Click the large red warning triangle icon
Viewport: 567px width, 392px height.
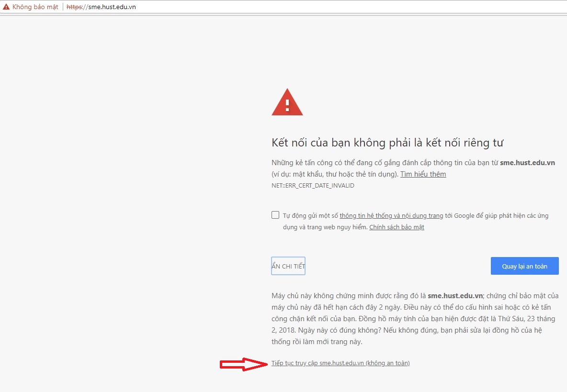287,102
